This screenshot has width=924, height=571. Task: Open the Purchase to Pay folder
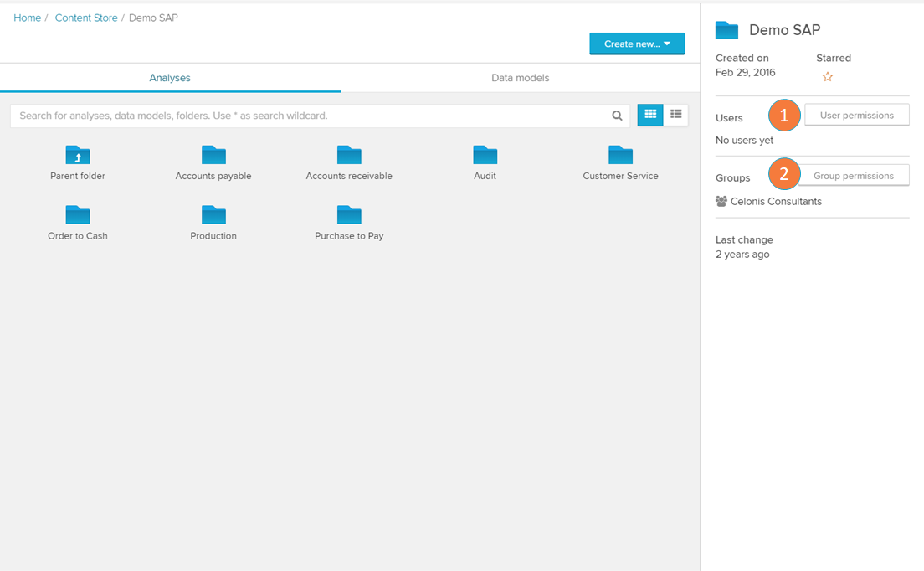(349, 215)
